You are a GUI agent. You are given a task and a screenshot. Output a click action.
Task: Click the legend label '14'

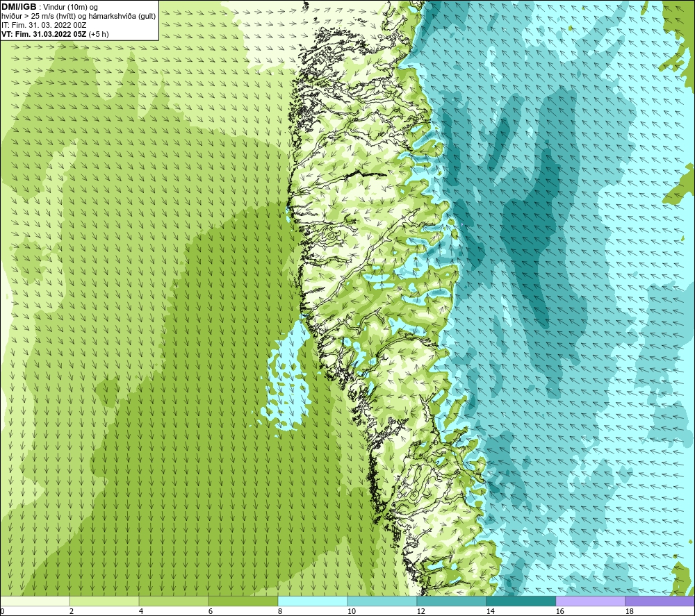[490, 612]
